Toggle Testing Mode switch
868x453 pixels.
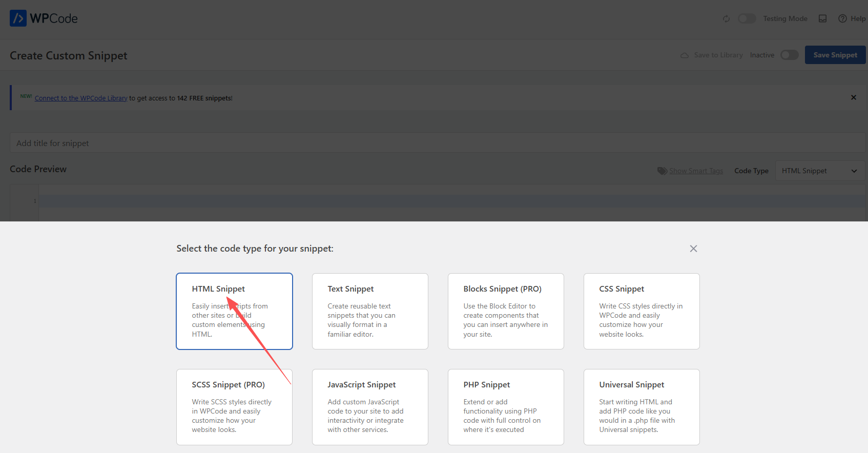point(747,18)
